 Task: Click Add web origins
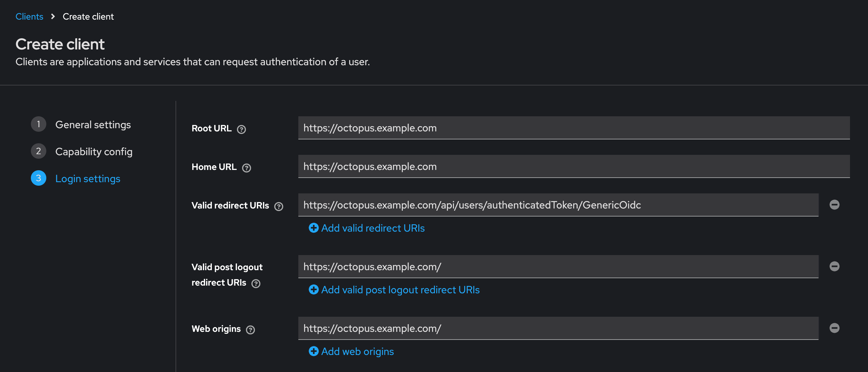click(357, 351)
